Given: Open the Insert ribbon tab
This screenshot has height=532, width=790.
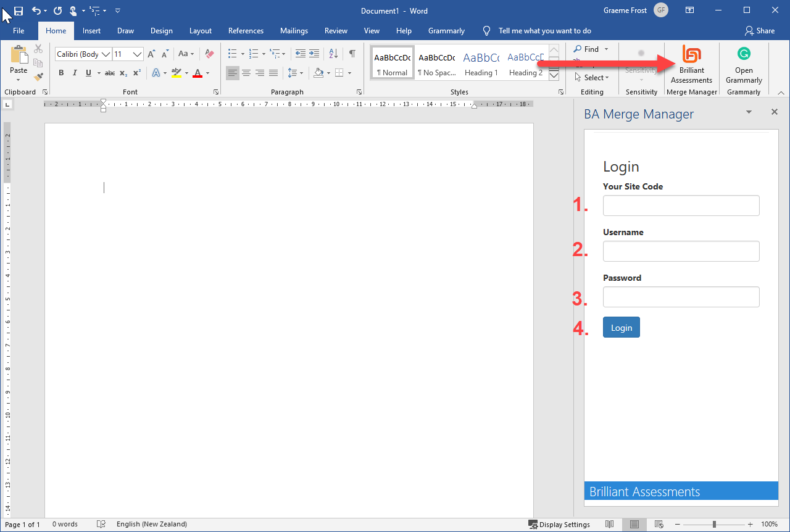Looking at the screenshot, I should click(91, 30).
